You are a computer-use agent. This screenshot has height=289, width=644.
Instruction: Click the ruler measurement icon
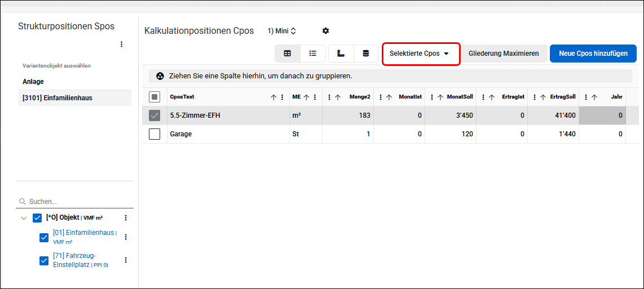click(x=341, y=54)
